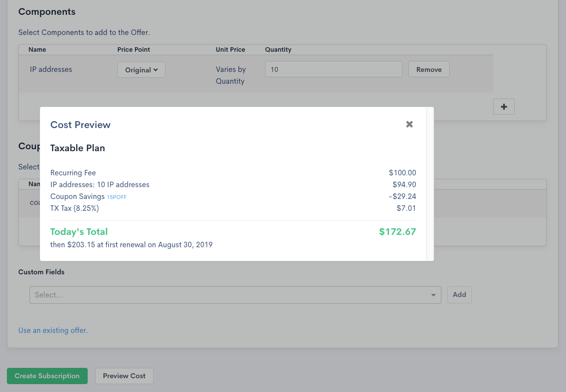566x392 pixels.
Task: Select the Today's Total amount $172.67
Action: click(x=398, y=232)
